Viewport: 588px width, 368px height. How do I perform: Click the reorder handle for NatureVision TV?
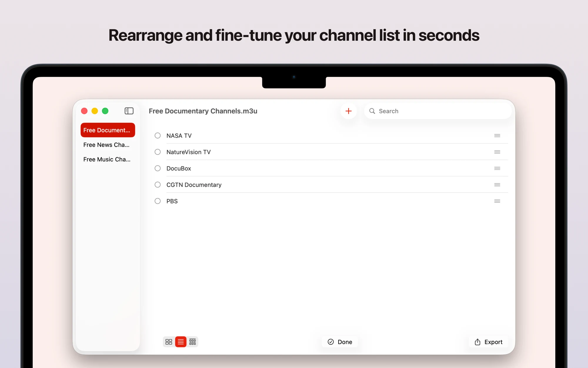(x=497, y=152)
